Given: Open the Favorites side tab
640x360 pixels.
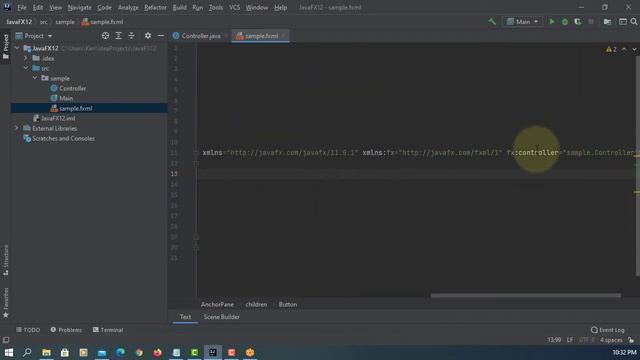Looking at the screenshot, I should click(6, 302).
